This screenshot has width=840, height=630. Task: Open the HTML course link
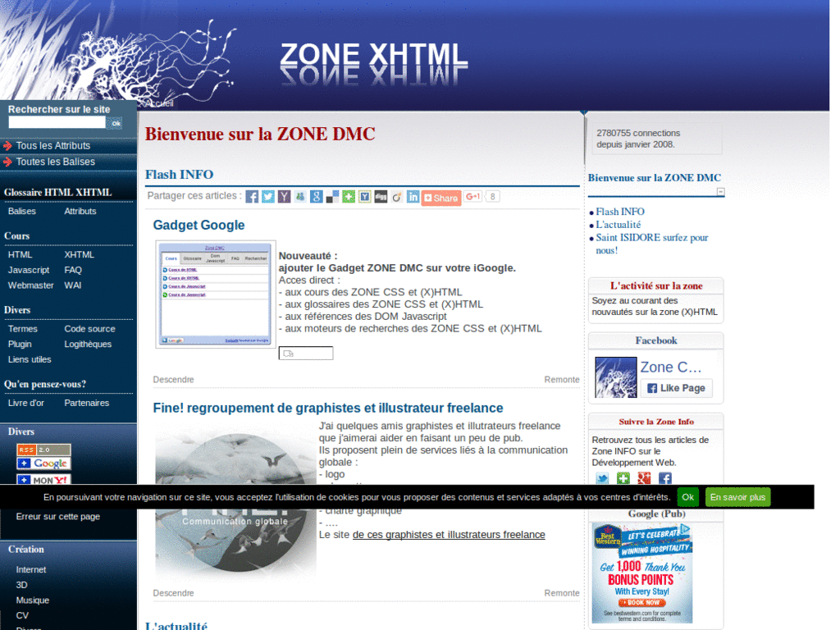tap(20, 254)
